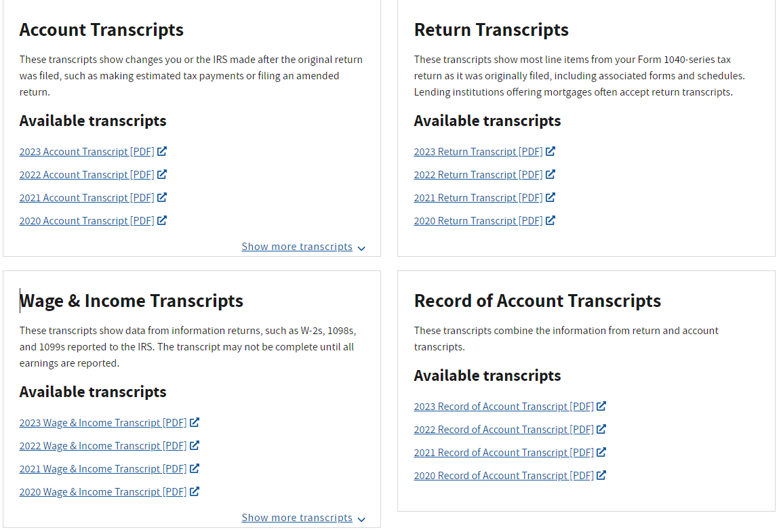Click external-link icon beside 2020 Record of Account Transcript
This screenshot has height=532, width=781.
click(602, 475)
